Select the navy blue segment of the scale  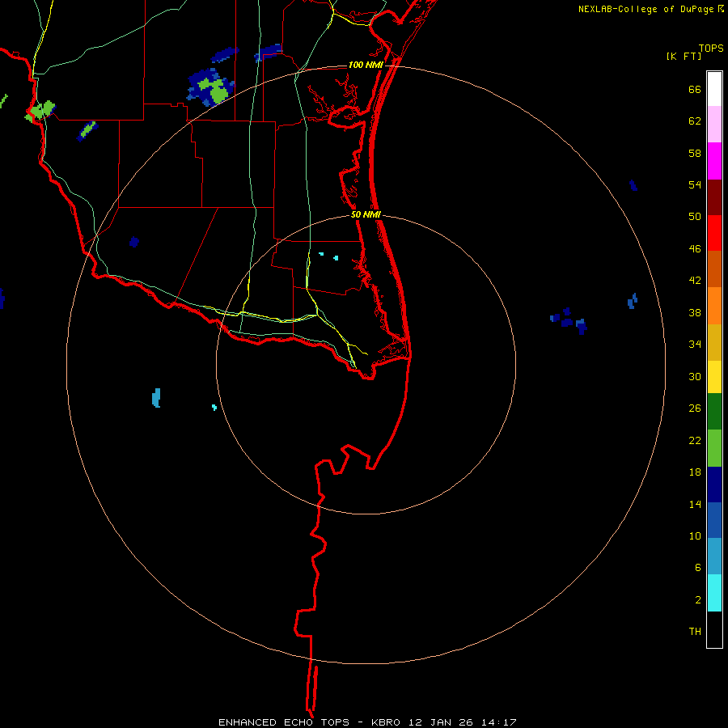point(714,485)
